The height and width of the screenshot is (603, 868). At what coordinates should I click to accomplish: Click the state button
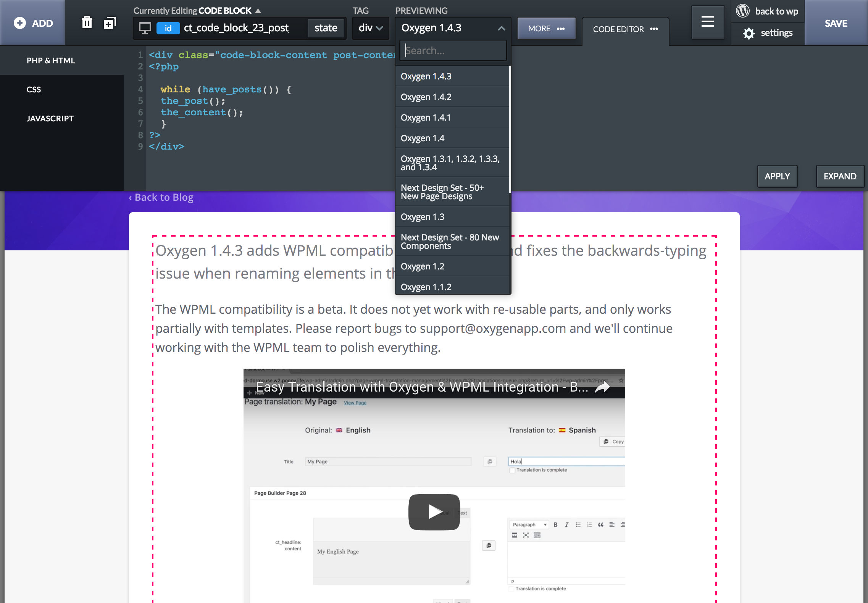click(326, 28)
